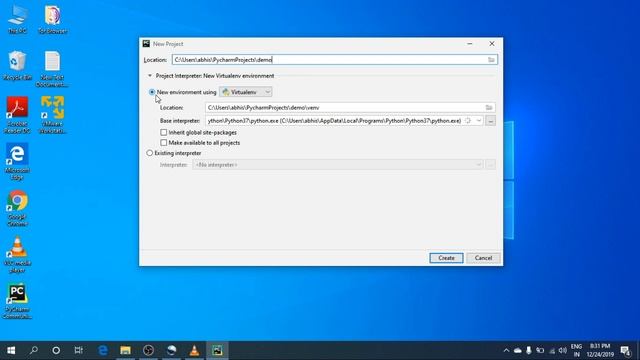Image resolution: width=640 pixels, height=360 pixels.
Task: Browse virtualenv location folder icon
Action: (489, 107)
